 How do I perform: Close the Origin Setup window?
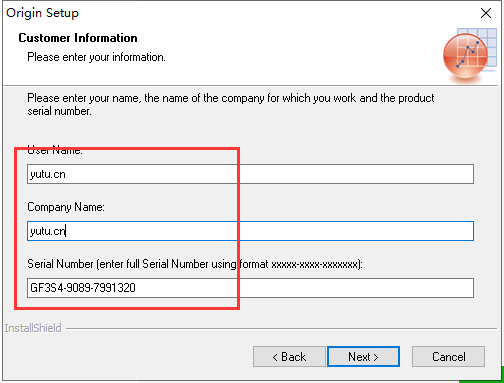(486, 13)
